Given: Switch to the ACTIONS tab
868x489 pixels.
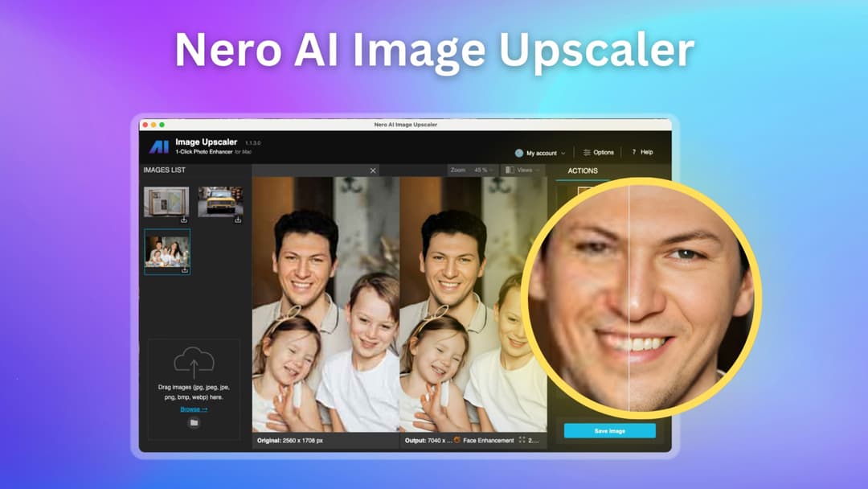Looking at the screenshot, I should 583,171.
